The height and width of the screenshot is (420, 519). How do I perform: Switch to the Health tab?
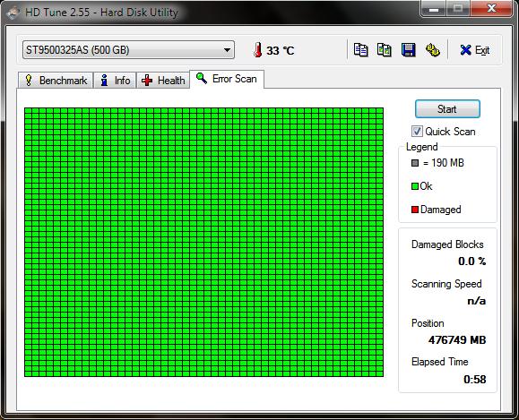(x=163, y=81)
